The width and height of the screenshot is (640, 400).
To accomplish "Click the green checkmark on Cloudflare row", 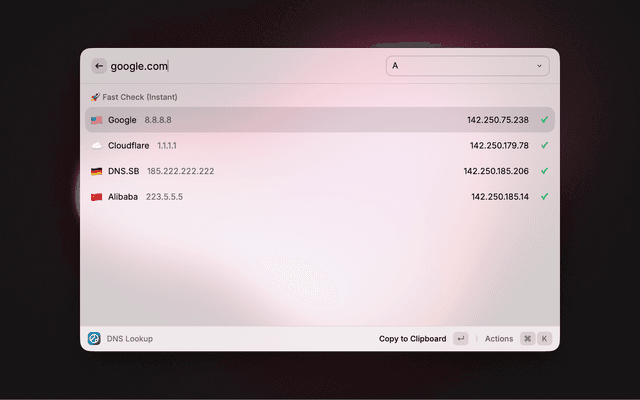I will [x=545, y=146].
